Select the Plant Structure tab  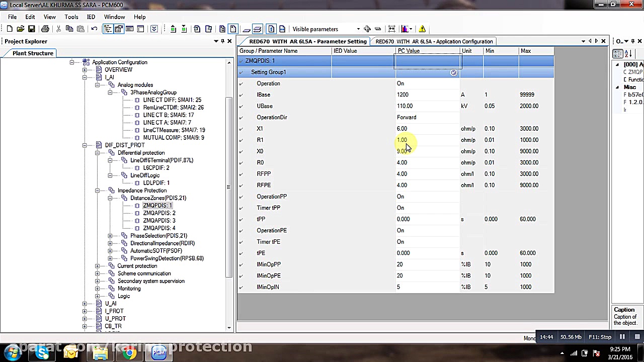pyautogui.click(x=33, y=53)
